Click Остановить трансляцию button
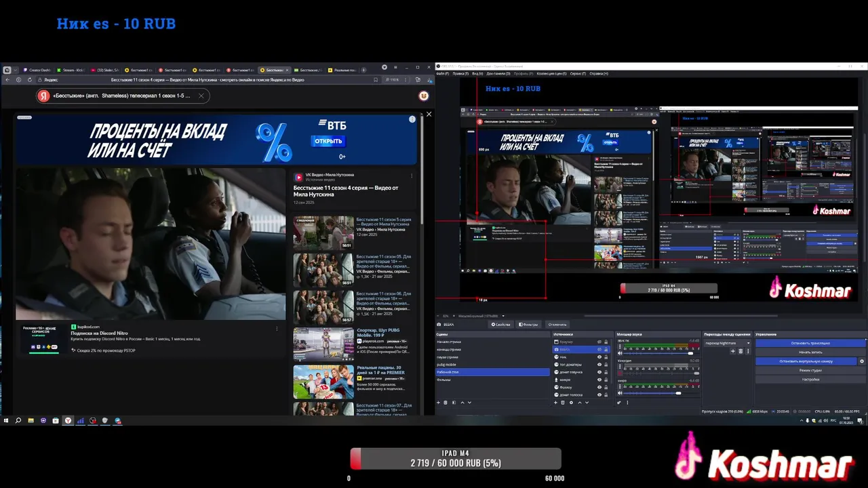 [x=810, y=343]
